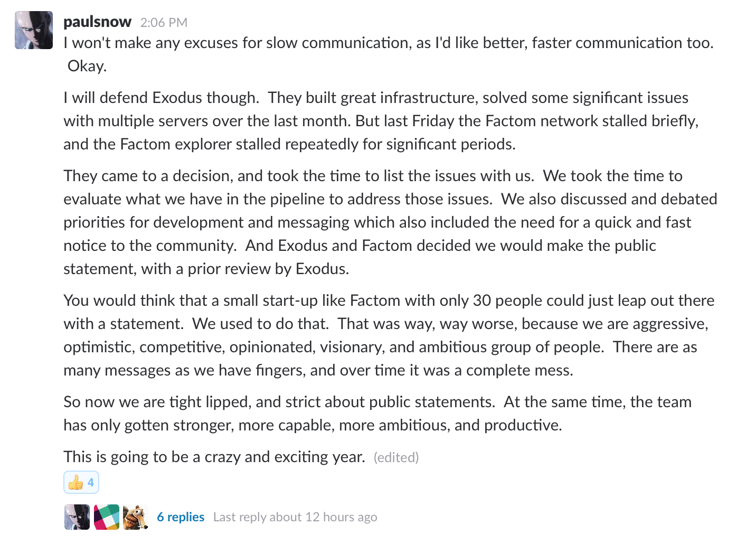Click the text statement, with a prior review

tap(167, 269)
